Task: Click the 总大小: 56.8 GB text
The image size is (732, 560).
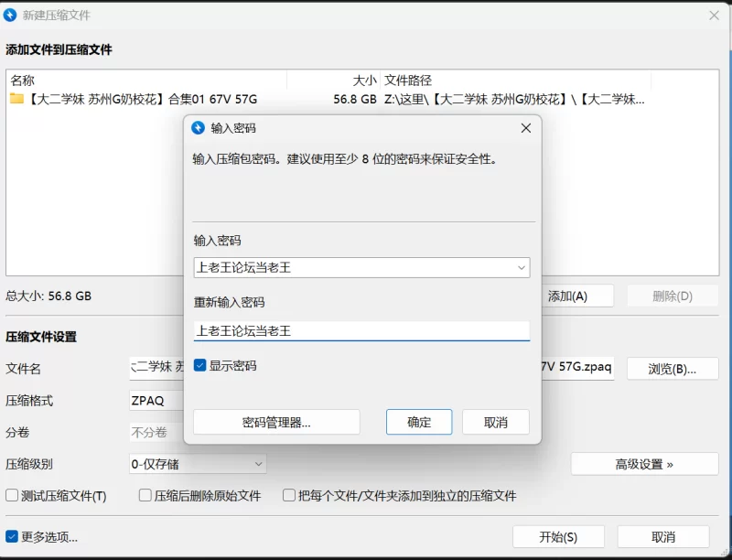Action: (48, 296)
